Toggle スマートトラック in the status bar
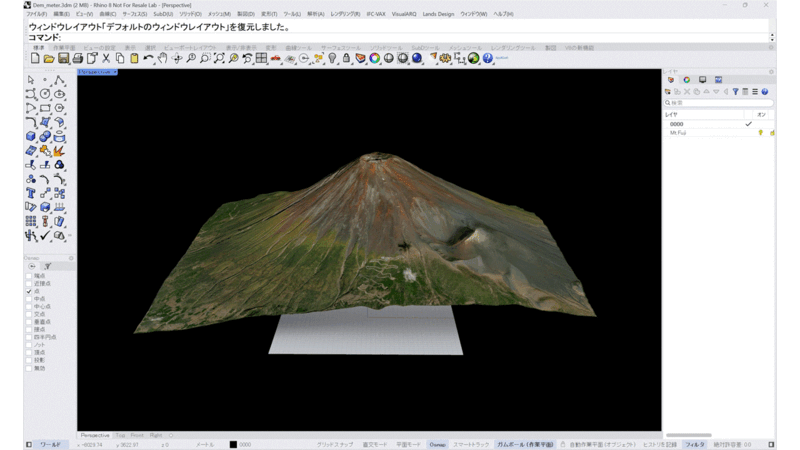This screenshot has width=800, height=450. [471, 445]
